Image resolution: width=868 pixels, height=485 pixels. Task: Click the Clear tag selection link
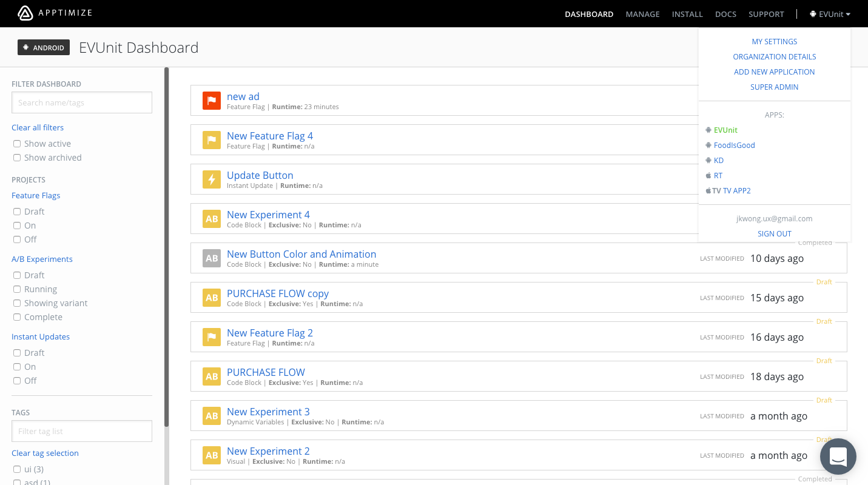[45, 453]
